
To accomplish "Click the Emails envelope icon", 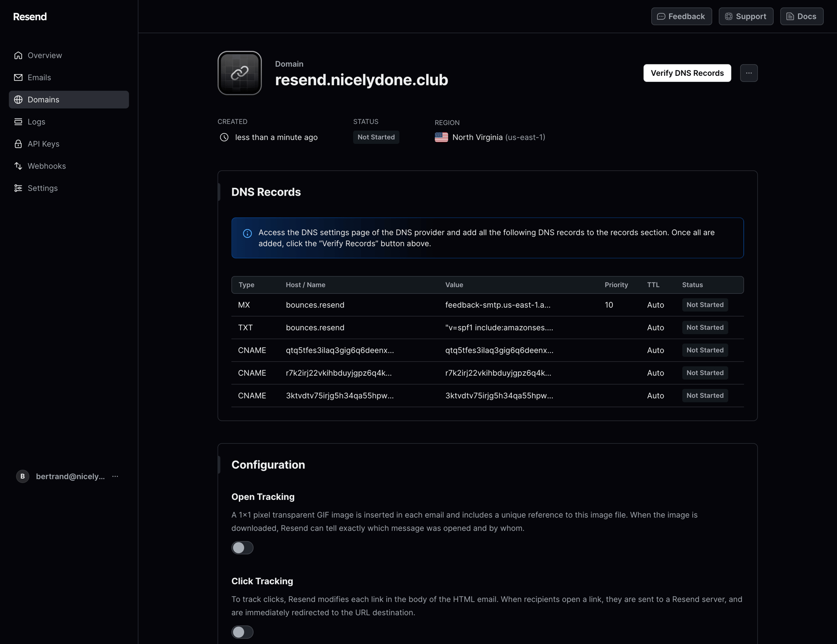I will click(18, 78).
